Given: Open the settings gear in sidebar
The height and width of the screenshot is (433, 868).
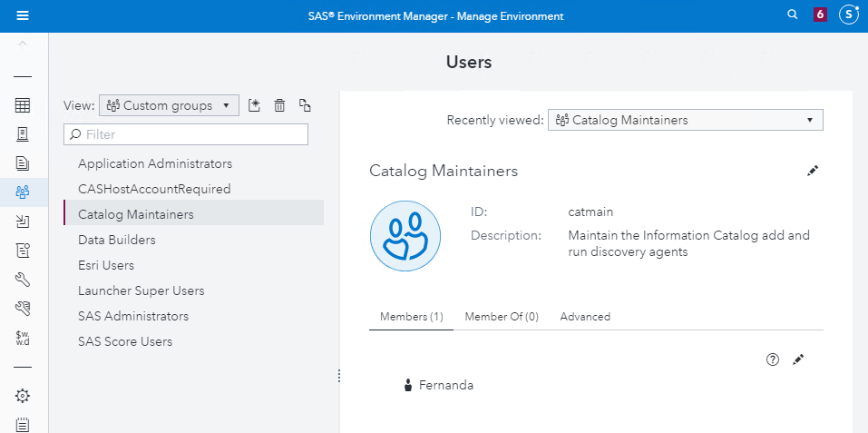Looking at the screenshot, I should click(23, 396).
